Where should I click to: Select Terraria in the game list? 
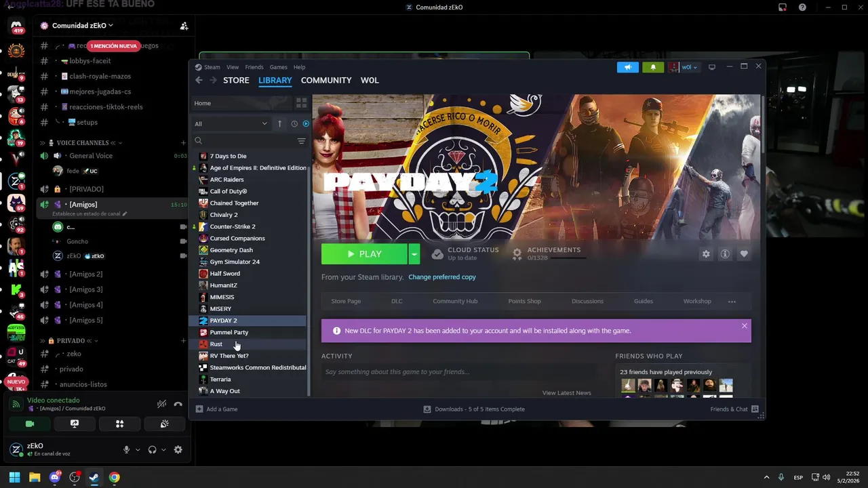pyautogui.click(x=249, y=380)
